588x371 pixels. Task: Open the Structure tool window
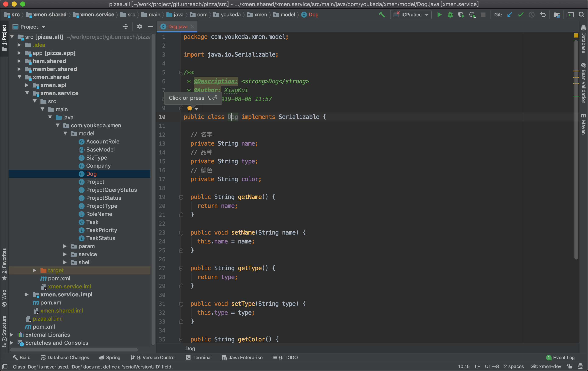(4, 331)
